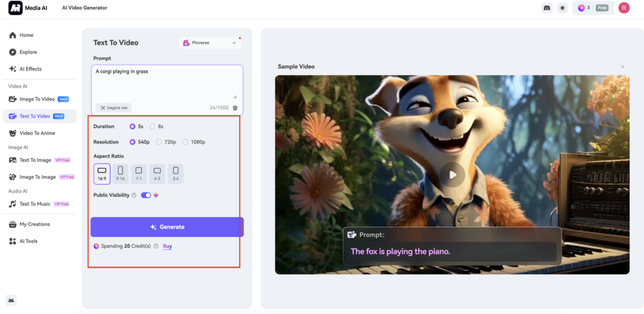Open the Text To Music tool
Screen dimensions: 644x314
coord(35,204)
